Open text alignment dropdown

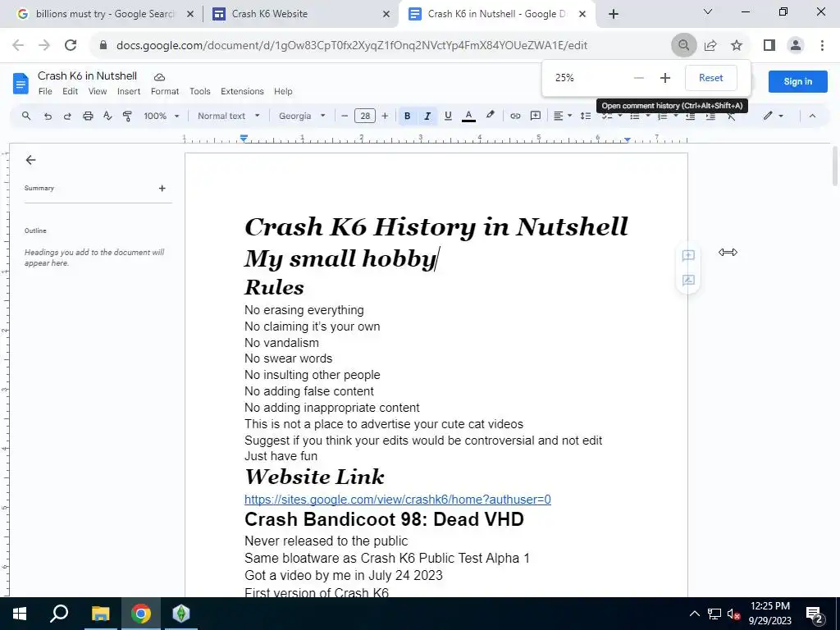pos(563,116)
